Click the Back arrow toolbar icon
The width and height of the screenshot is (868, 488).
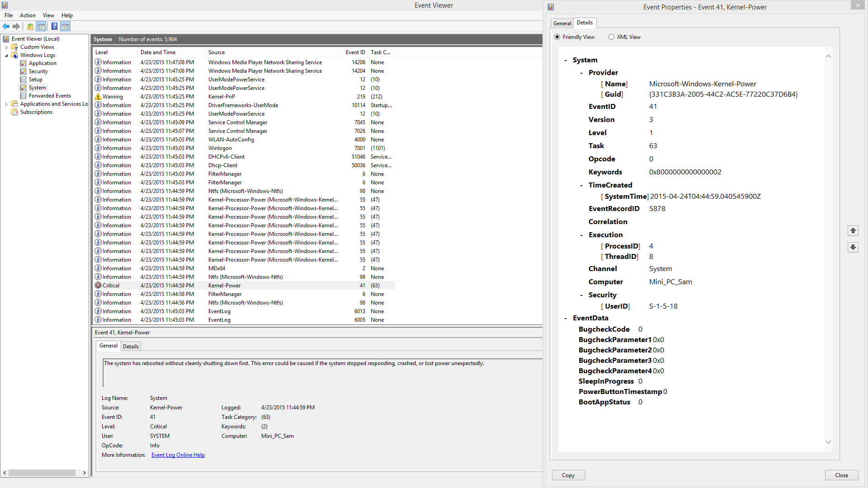coord(6,26)
